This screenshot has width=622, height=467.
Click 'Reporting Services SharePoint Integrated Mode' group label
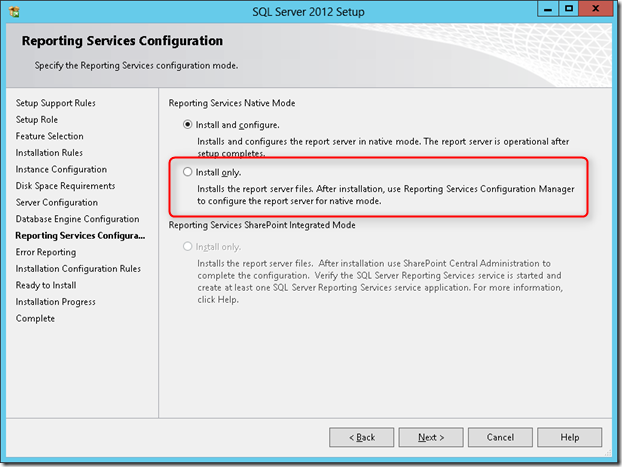point(262,225)
